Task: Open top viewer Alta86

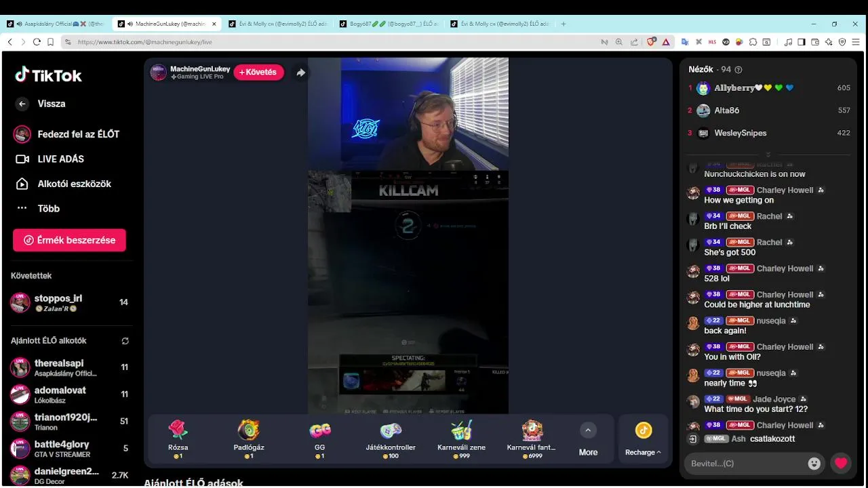Action: click(769, 110)
